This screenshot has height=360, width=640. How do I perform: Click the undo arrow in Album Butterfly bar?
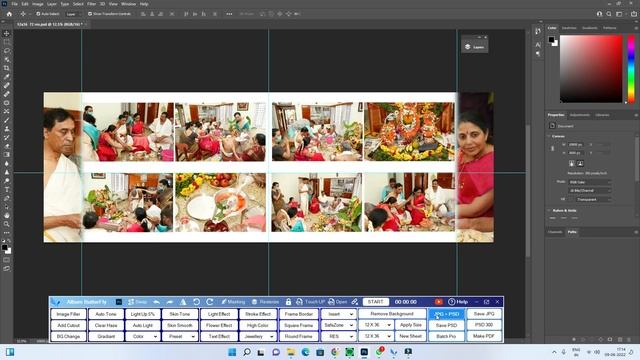tap(157, 302)
